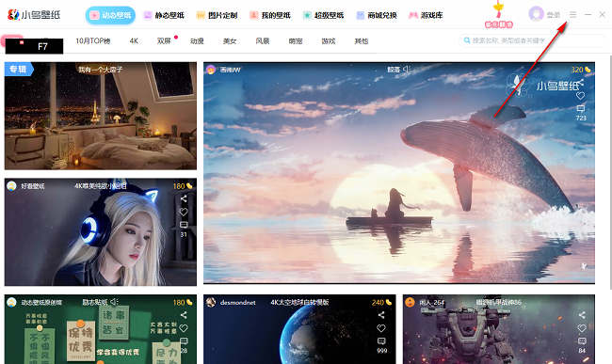This screenshot has height=364, width=612.
Task: Toggle sound icon on 励志贴纸 wallpaper
Action: point(114,302)
